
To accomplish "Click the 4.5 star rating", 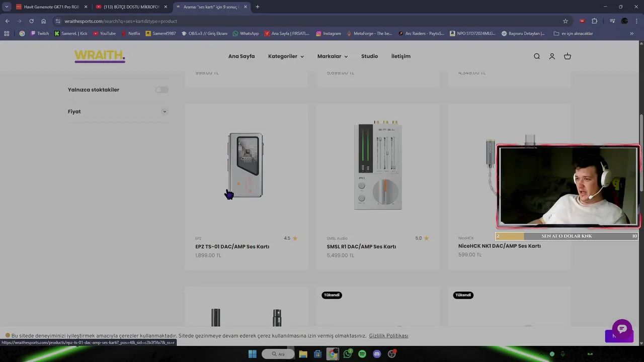I will (290, 238).
